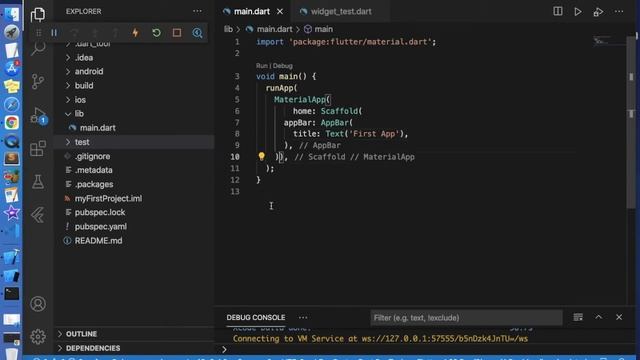Clear the debug console output
The height and width of the screenshot is (360, 640).
pos(578,317)
